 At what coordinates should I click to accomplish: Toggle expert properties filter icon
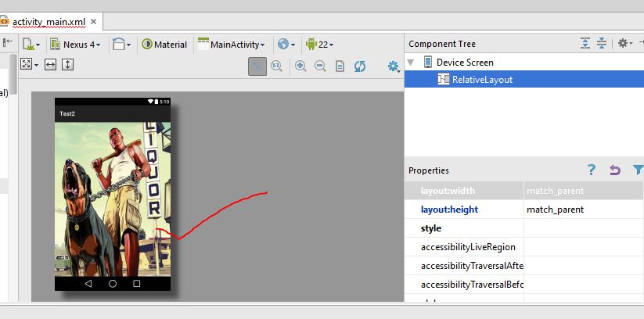point(637,170)
